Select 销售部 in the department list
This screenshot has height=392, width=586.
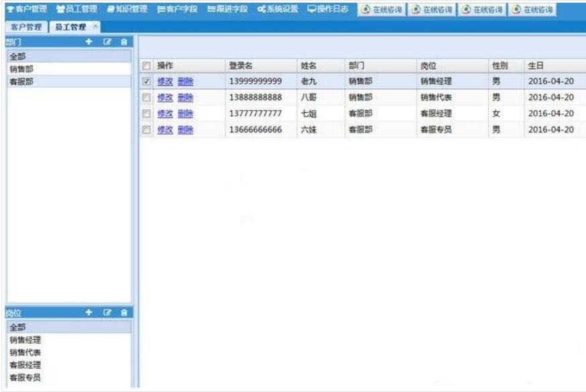coord(21,69)
